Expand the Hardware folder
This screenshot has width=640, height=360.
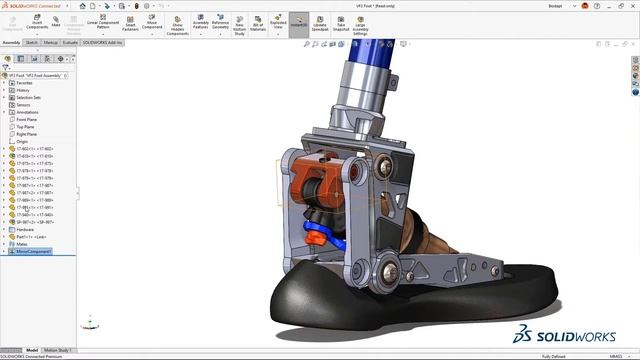tap(4, 229)
